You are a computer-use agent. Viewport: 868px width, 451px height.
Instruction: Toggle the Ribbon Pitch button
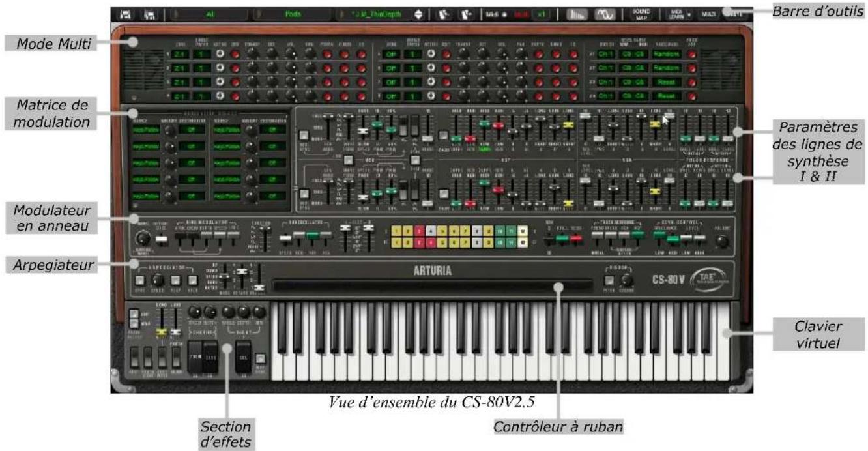tap(608, 281)
